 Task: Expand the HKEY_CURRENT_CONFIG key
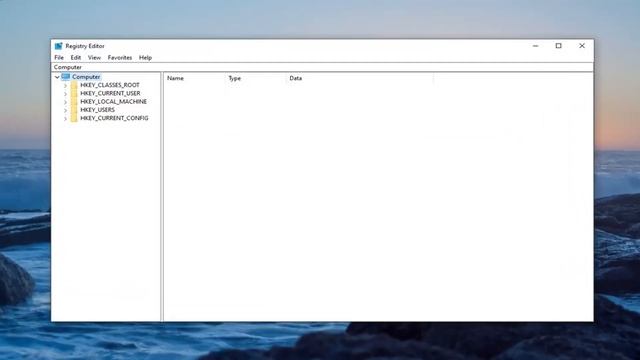pyautogui.click(x=65, y=118)
